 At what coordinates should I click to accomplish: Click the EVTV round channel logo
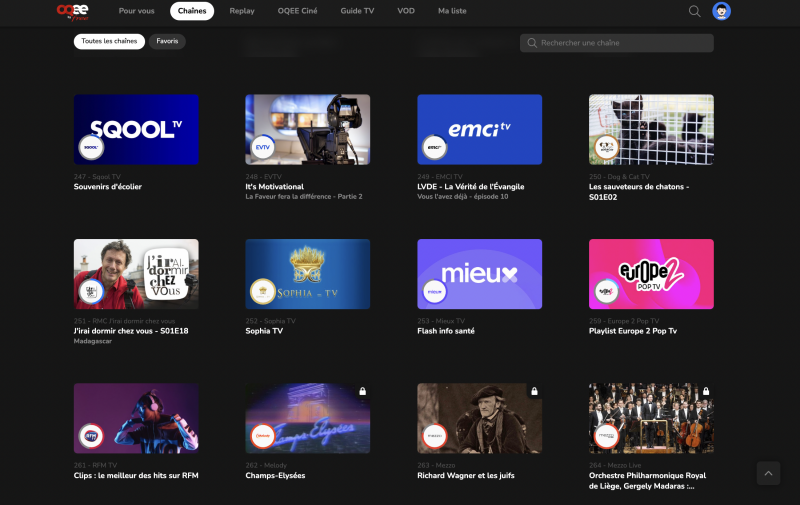point(262,148)
